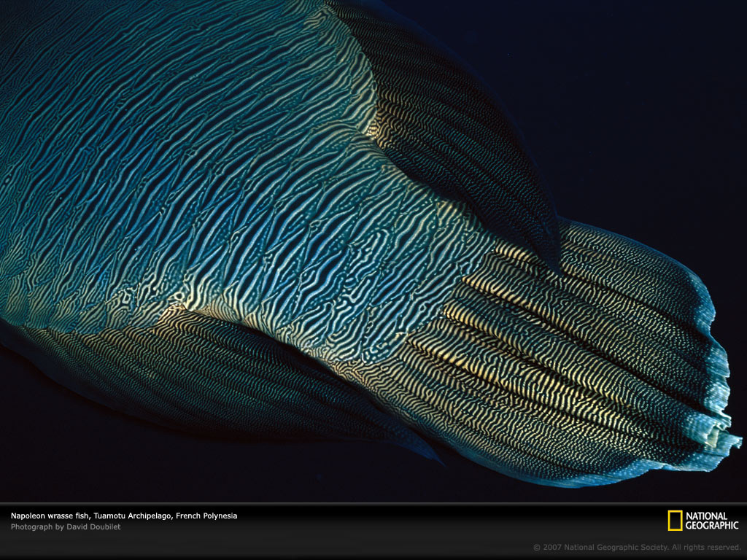Click the NATIONAL GEOGRAPHIC wordmark text
This screenshot has width=747, height=560.
[711, 521]
